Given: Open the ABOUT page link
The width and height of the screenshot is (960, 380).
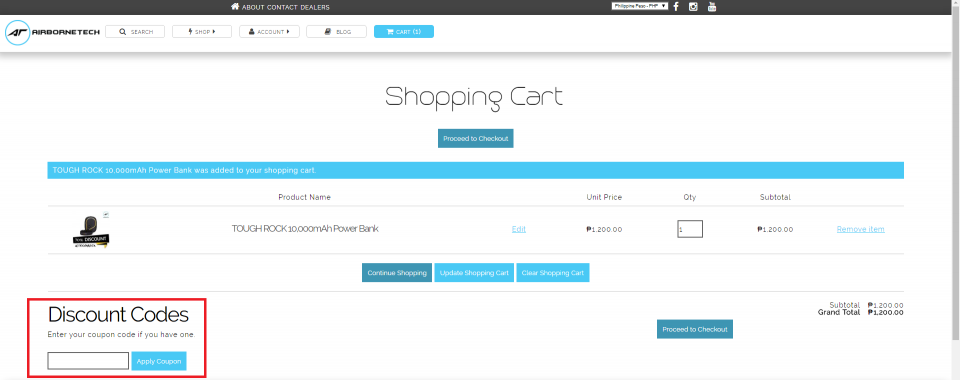Looking at the screenshot, I should [x=253, y=7].
